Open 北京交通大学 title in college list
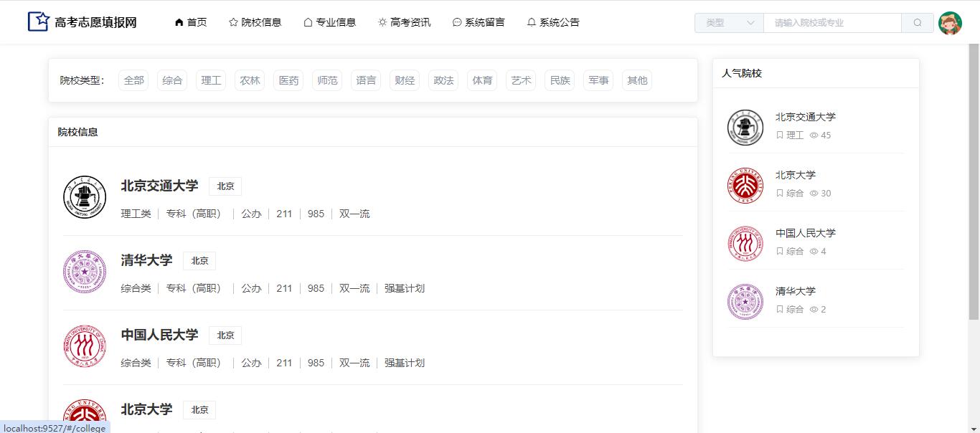 coord(159,186)
